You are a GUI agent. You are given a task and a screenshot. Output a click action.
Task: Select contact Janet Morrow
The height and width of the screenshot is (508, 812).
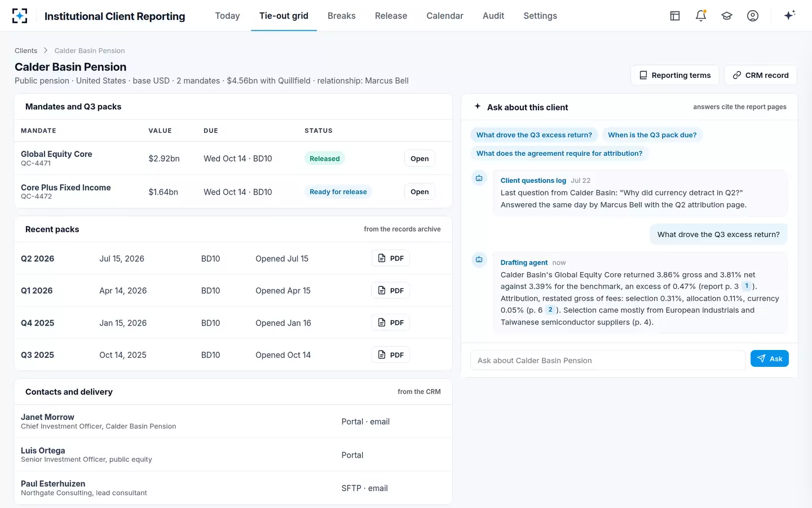[47, 417]
